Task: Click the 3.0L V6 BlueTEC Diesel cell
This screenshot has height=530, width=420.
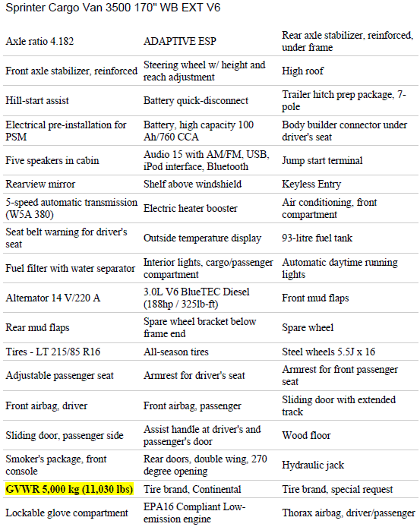Action: click(x=197, y=298)
